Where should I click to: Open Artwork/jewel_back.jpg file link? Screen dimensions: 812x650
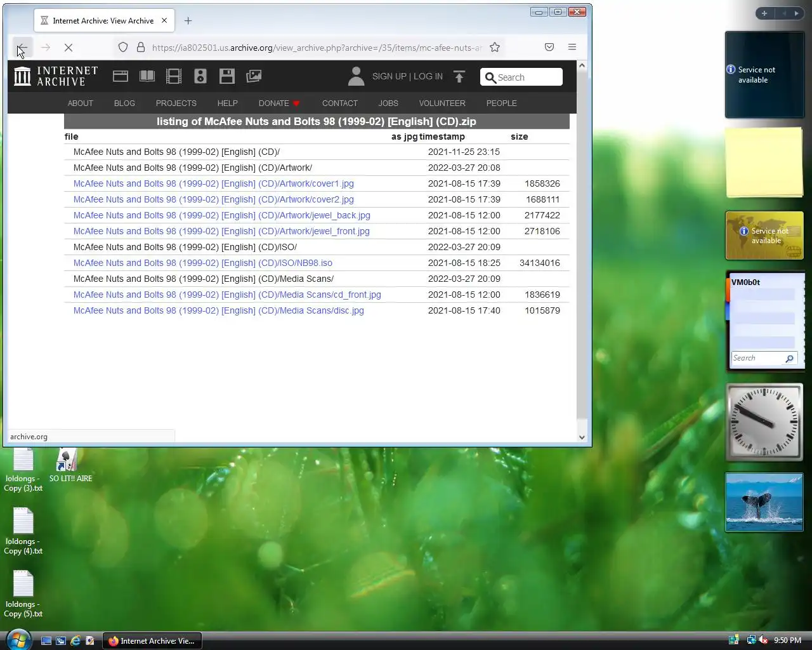[x=222, y=215]
